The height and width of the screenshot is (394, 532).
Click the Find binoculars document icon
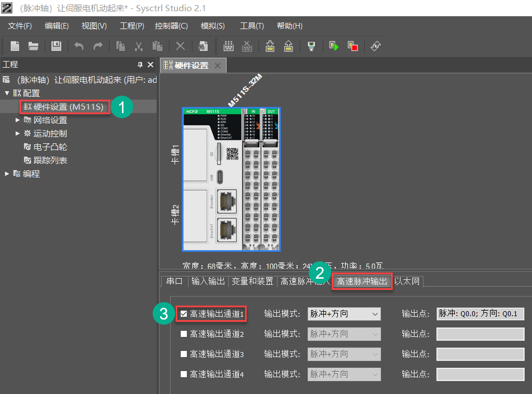point(203,46)
